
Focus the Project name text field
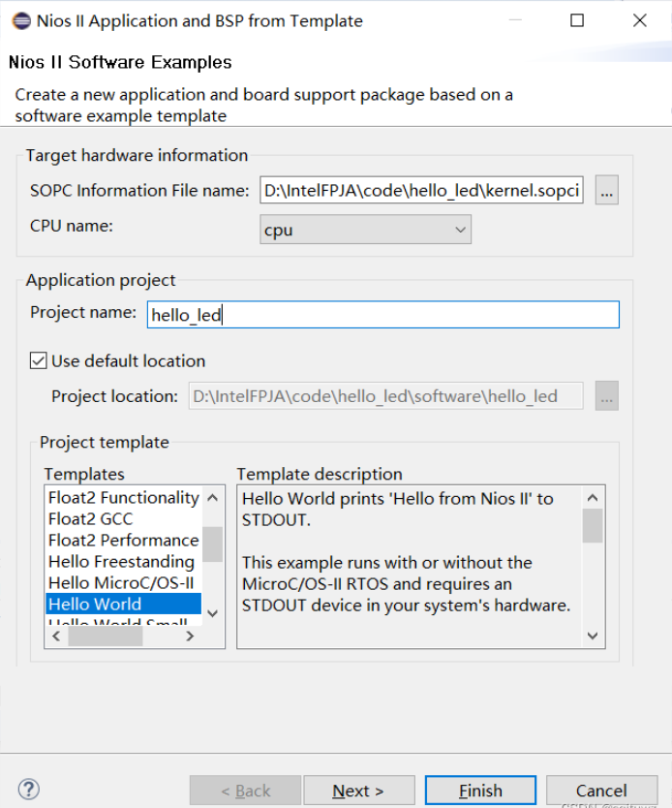pyautogui.click(x=382, y=315)
